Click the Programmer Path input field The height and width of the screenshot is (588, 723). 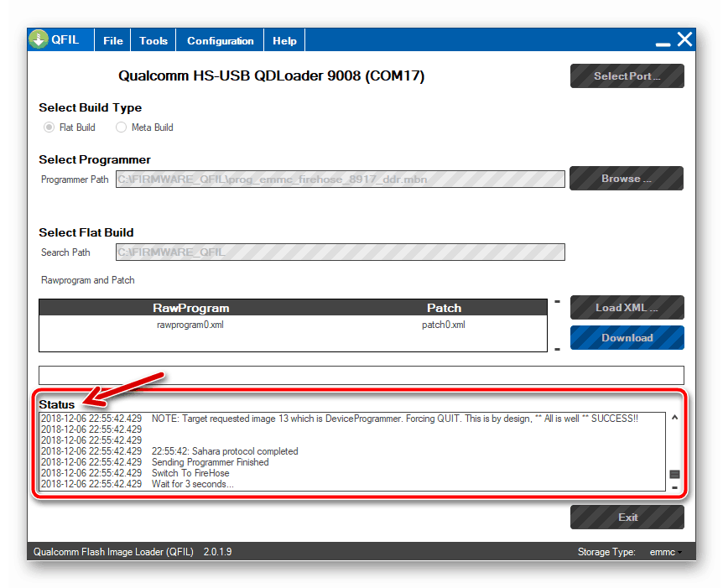pos(341,180)
